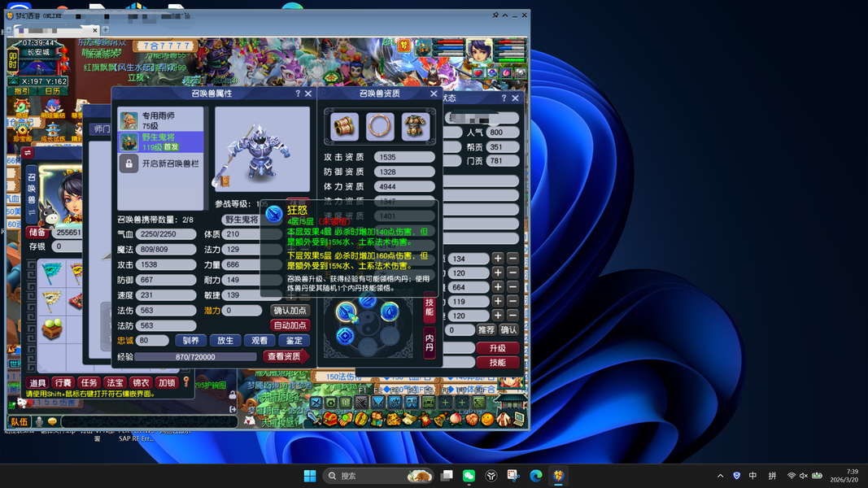The width and height of the screenshot is (868, 488).
Task: Click plus beside the 664 attribute
Action: (x=498, y=287)
